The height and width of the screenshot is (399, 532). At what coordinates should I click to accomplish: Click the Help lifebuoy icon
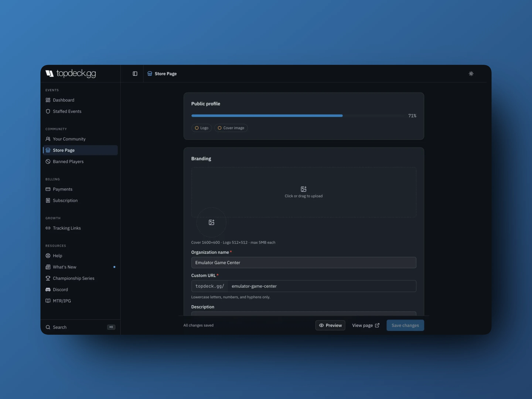[48, 256]
